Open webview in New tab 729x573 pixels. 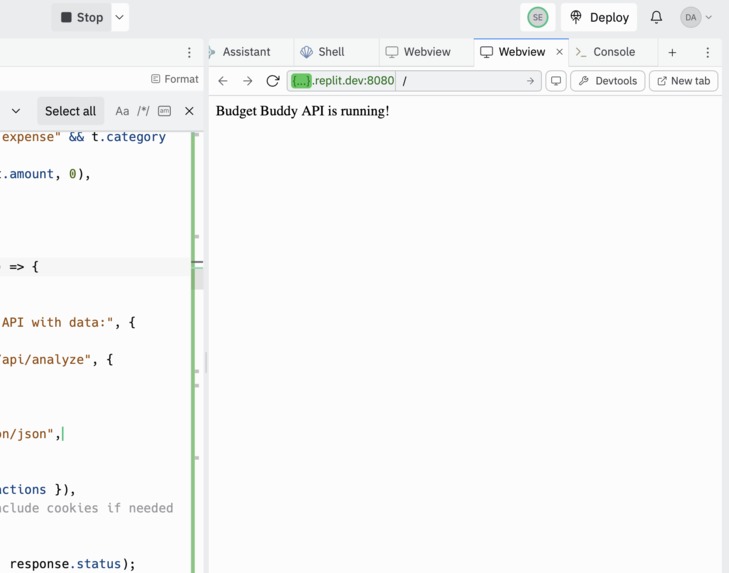coord(683,81)
